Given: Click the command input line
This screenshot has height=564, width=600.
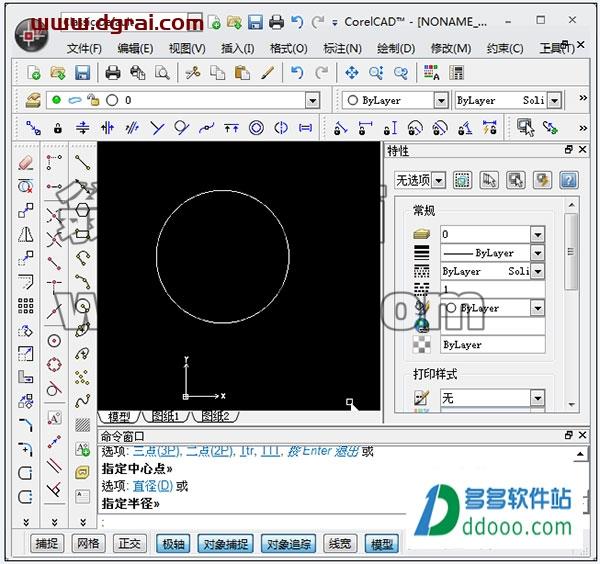Looking at the screenshot, I should [253, 522].
